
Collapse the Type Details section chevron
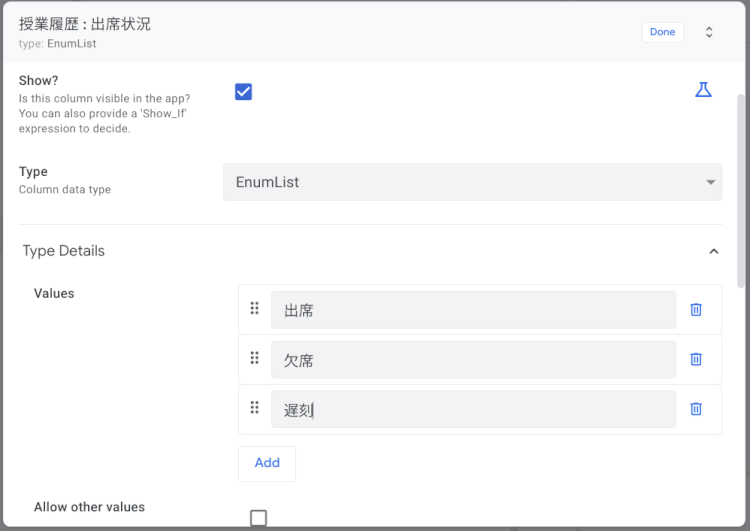[x=713, y=251]
